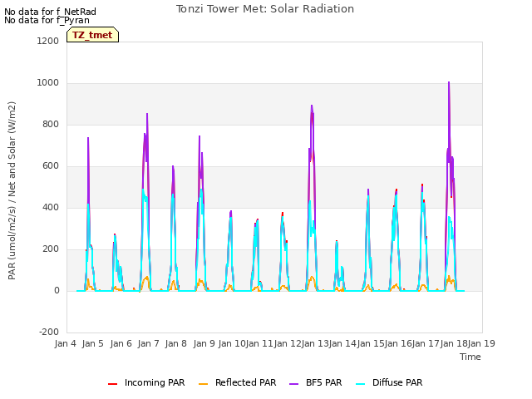The height and width of the screenshot is (399, 532).
Task: Click the Jan 12 x-axis tick label
Action: pos(288,343)
